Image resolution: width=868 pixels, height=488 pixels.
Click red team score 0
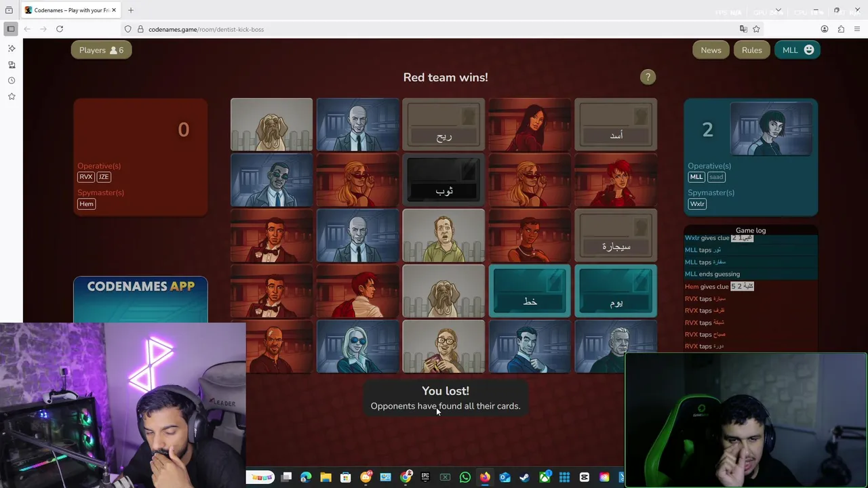pyautogui.click(x=184, y=130)
